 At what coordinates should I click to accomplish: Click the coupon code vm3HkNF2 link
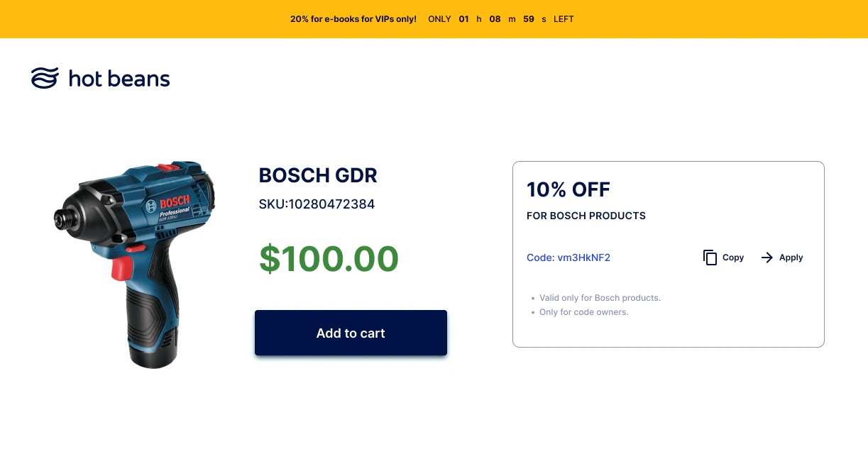tap(568, 258)
